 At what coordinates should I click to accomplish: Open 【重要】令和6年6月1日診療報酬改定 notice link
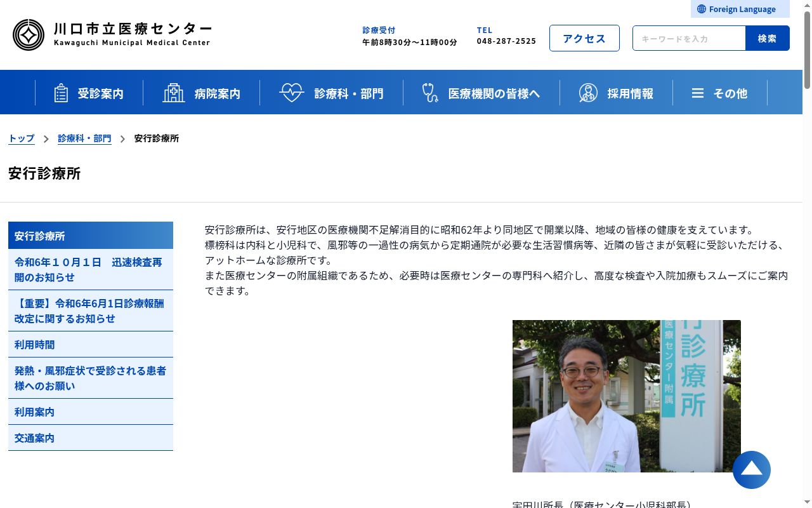coord(91,311)
